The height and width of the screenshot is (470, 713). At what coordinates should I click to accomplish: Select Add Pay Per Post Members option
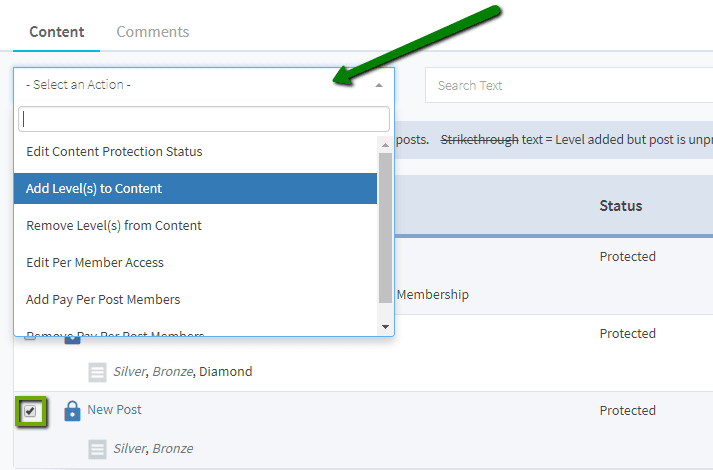click(x=196, y=300)
